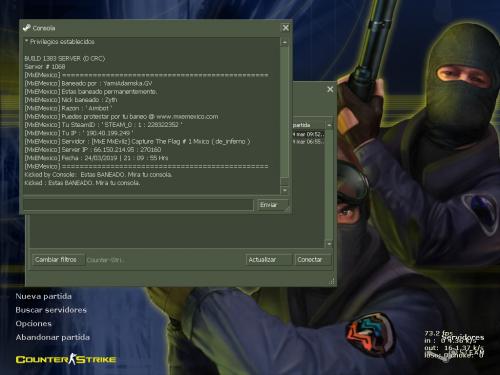Click the Conectar button

coord(313,259)
